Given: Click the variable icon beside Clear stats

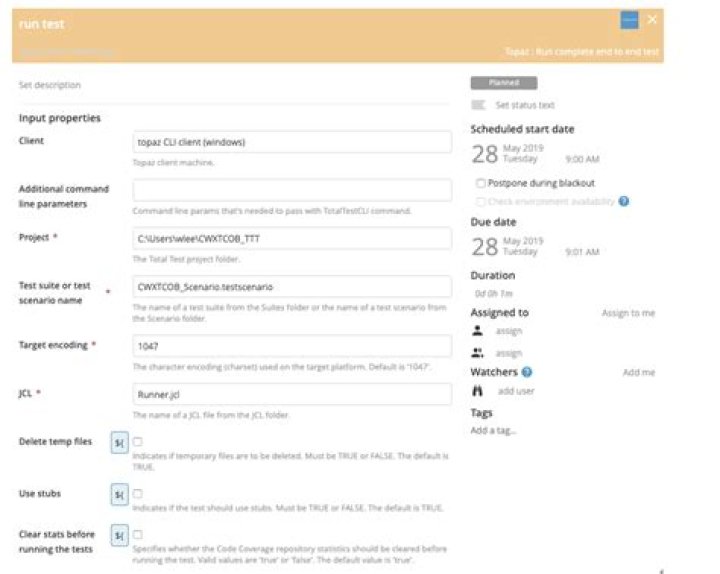Looking at the screenshot, I should click(x=119, y=535).
